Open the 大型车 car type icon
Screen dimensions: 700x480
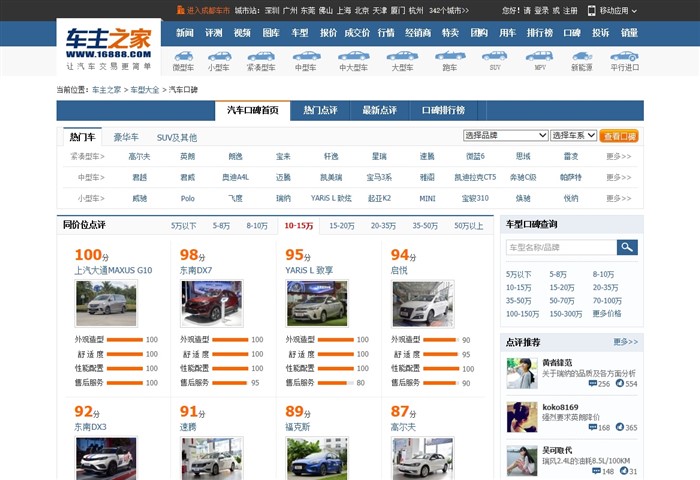[402, 56]
